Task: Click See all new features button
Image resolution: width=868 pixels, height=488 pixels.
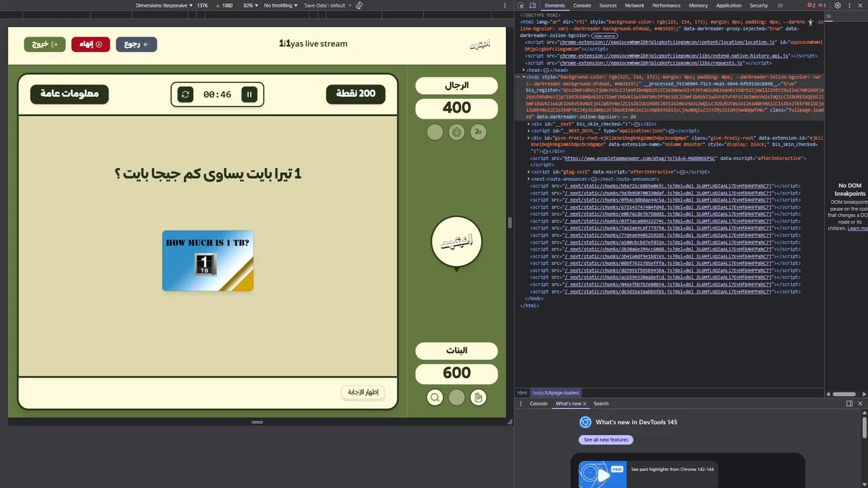Action: tap(606, 440)
